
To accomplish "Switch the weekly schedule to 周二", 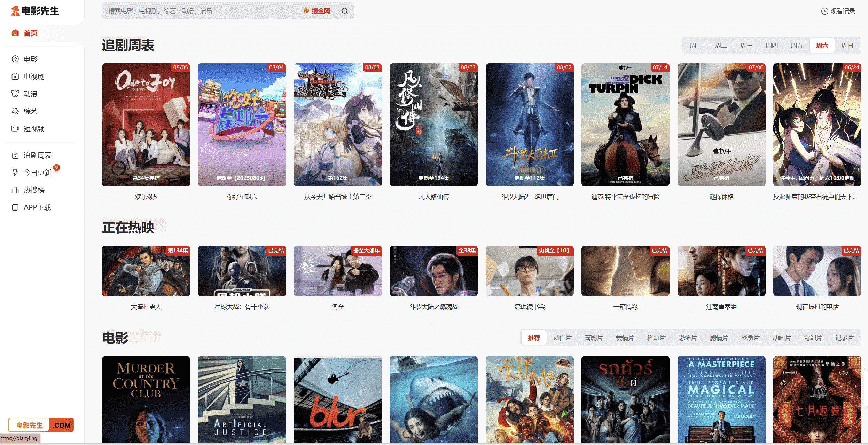I will point(721,46).
